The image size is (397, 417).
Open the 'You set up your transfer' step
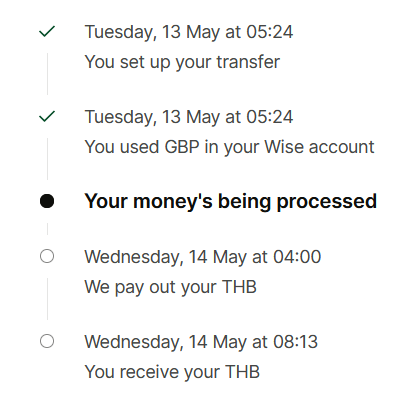pos(182,62)
